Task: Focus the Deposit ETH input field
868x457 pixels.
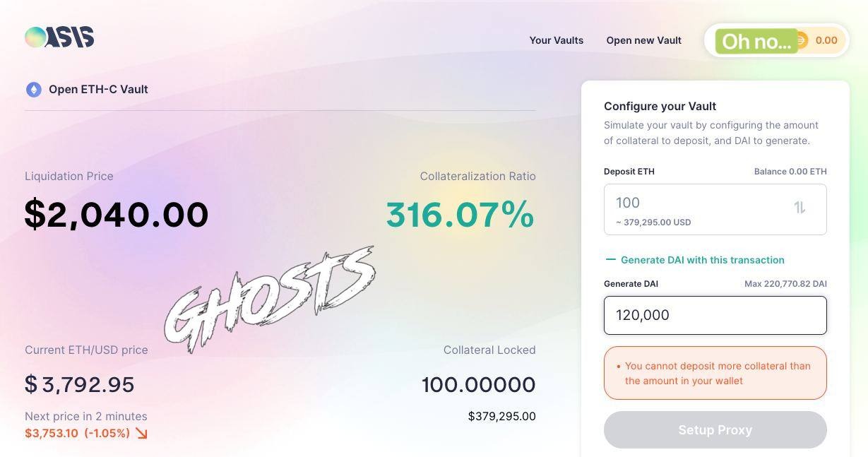Action: 715,209
